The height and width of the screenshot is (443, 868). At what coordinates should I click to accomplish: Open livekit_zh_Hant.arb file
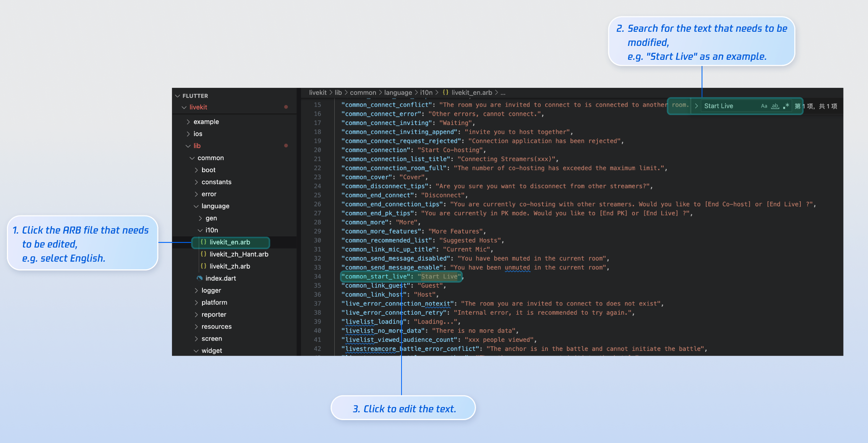[239, 254]
